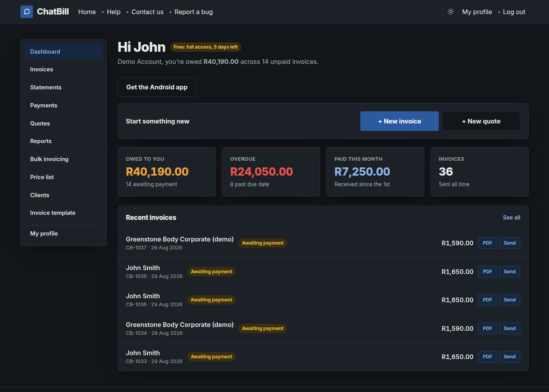The image size is (549, 392).
Task: Click Awaiting payment badge on CB-1033
Action: click(x=211, y=357)
